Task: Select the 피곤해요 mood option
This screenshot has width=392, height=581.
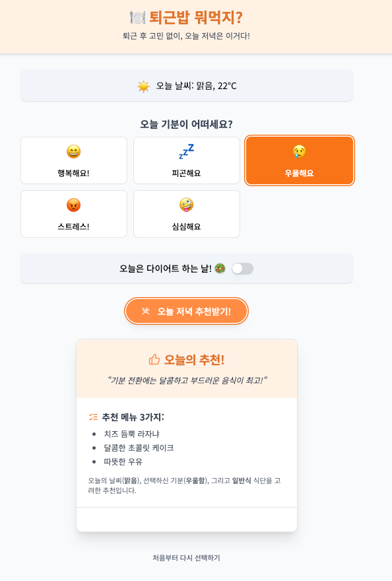Action: [187, 160]
